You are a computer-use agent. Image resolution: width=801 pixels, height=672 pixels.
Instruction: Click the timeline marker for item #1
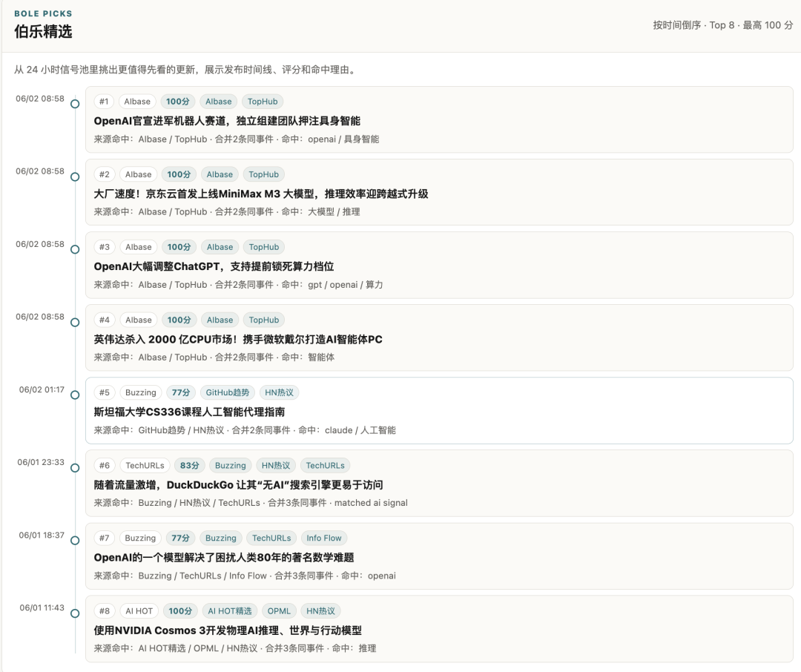[x=75, y=104]
